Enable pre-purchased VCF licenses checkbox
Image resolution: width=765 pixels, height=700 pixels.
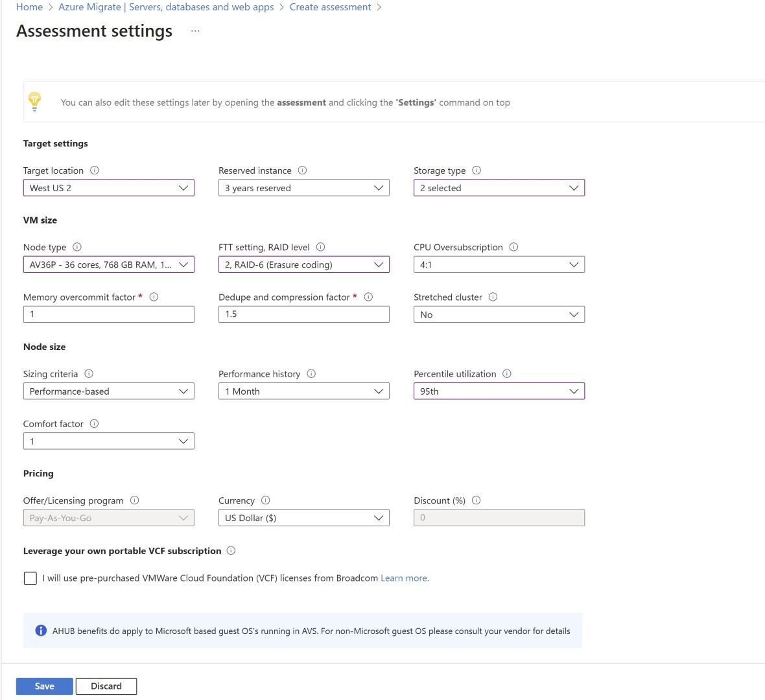(30, 578)
